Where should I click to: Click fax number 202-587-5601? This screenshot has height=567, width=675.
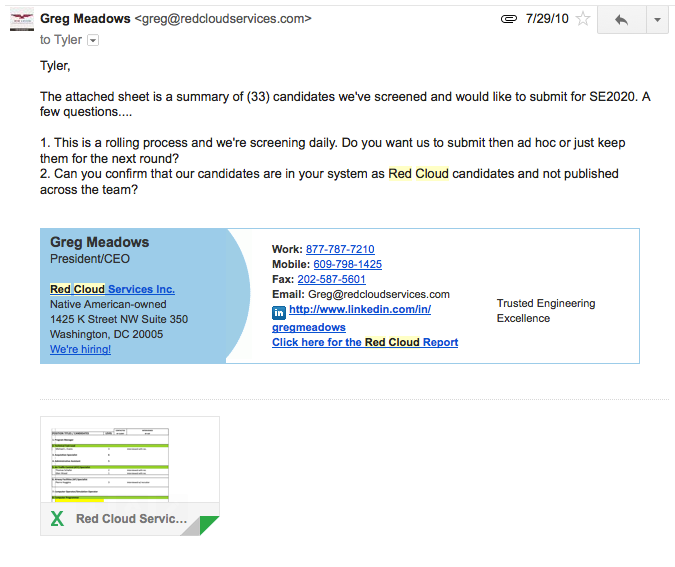pyautogui.click(x=331, y=279)
